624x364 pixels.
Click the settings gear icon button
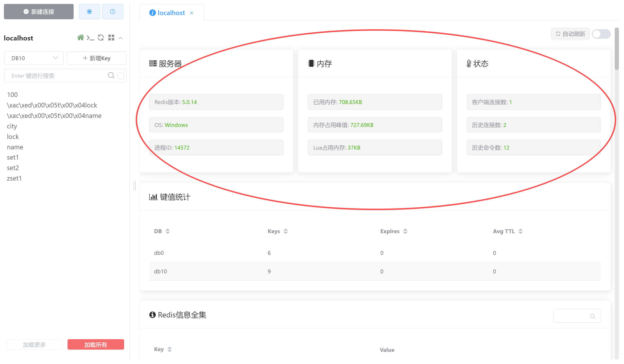(89, 12)
